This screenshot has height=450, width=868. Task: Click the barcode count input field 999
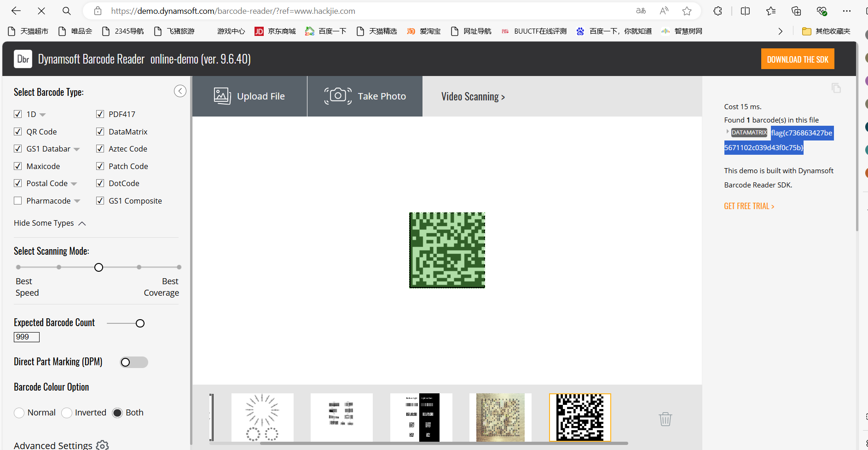tap(27, 337)
